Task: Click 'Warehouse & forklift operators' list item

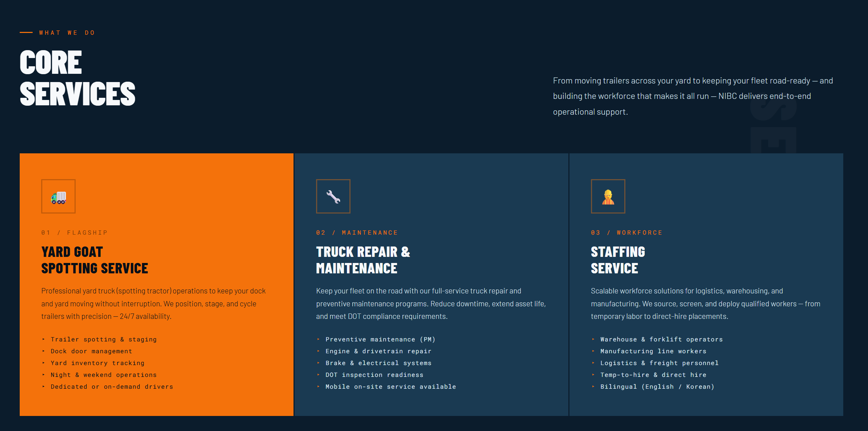Action: [661, 339]
